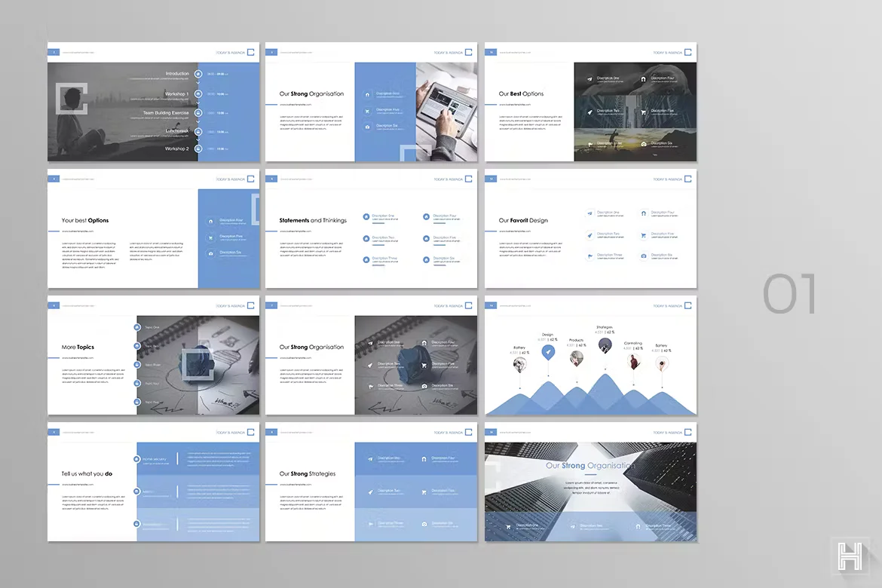Screen dimensions: 882x588
Task: Expand the chevron below the Introduction entry
Action: point(198,83)
